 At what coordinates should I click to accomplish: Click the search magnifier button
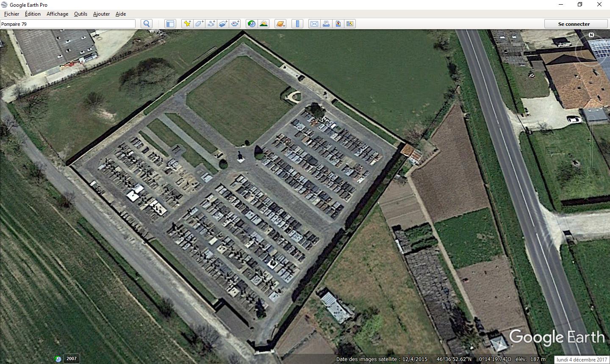point(147,24)
